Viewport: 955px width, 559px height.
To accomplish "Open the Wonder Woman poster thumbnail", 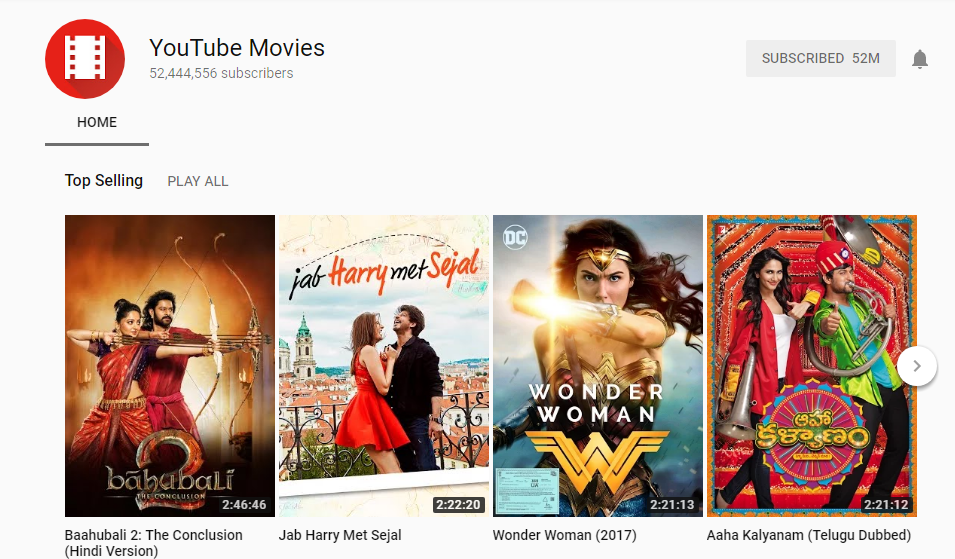I will 597,365.
